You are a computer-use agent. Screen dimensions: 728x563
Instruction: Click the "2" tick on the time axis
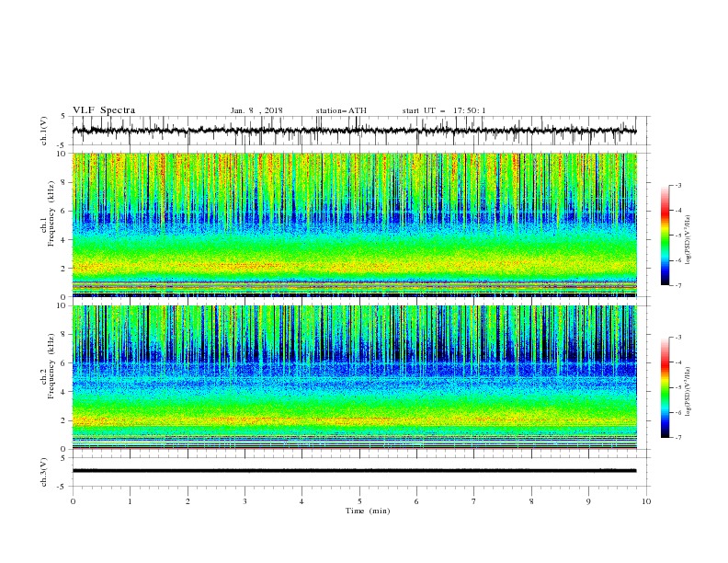(x=188, y=501)
